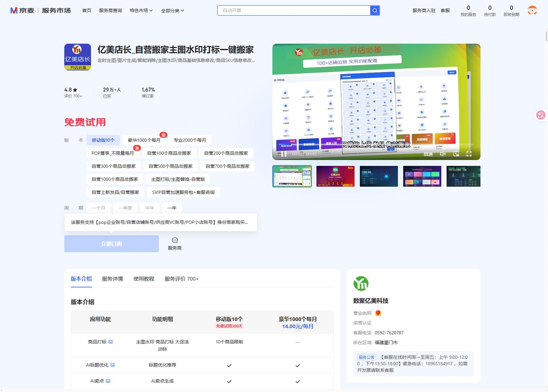Open the 服务评价 700+ tab

pos(182,279)
